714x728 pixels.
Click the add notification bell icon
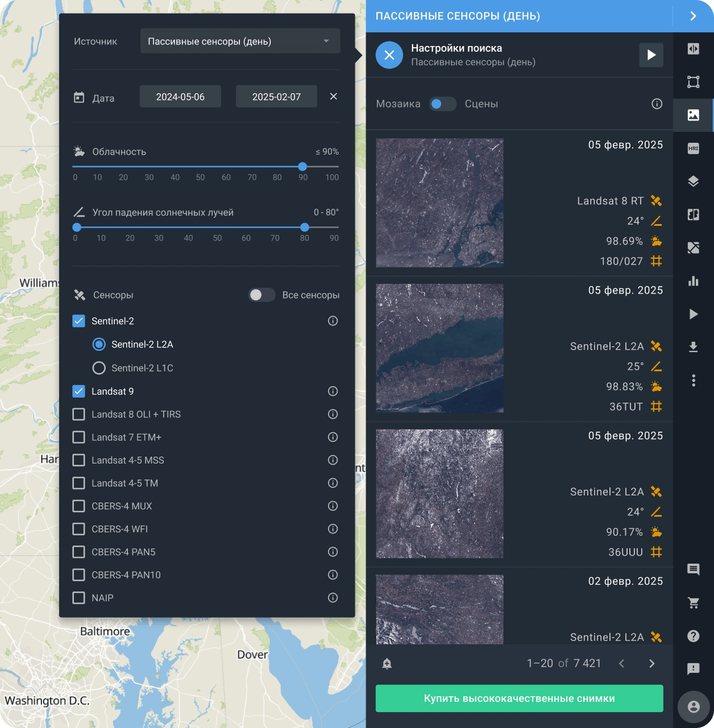tap(387, 664)
